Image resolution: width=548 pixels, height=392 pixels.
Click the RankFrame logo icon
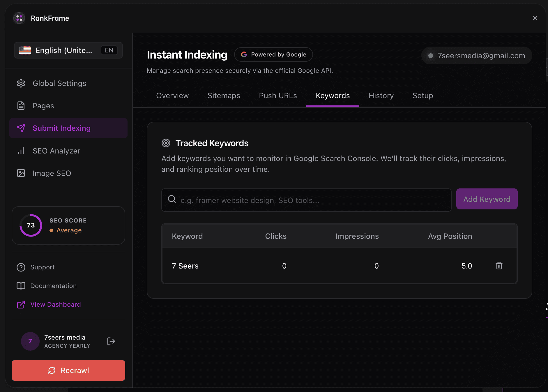click(x=19, y=18)
